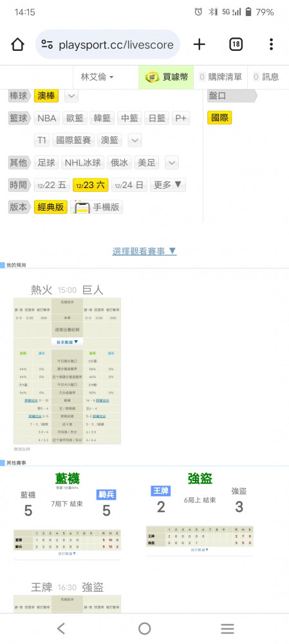289x644 pixels.
Task: Click 巨人 team name in 15:00 game
Action: pyautogui.click(x=93, y=290)
